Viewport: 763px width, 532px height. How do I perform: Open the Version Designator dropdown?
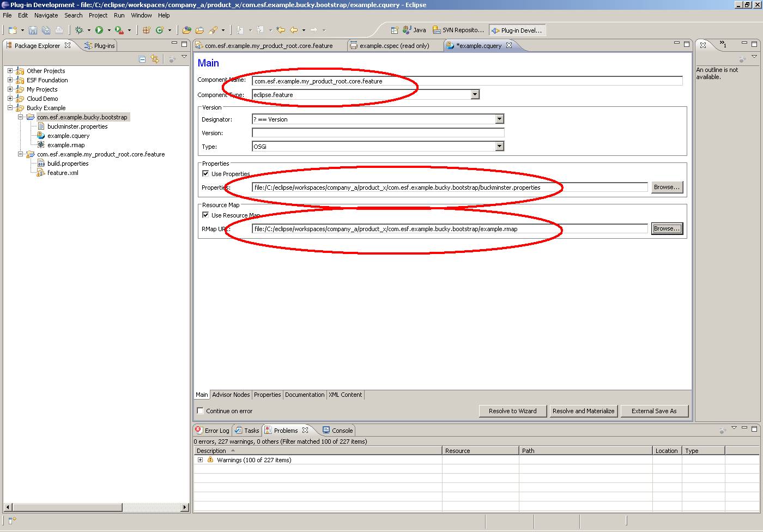click(499, 119)
